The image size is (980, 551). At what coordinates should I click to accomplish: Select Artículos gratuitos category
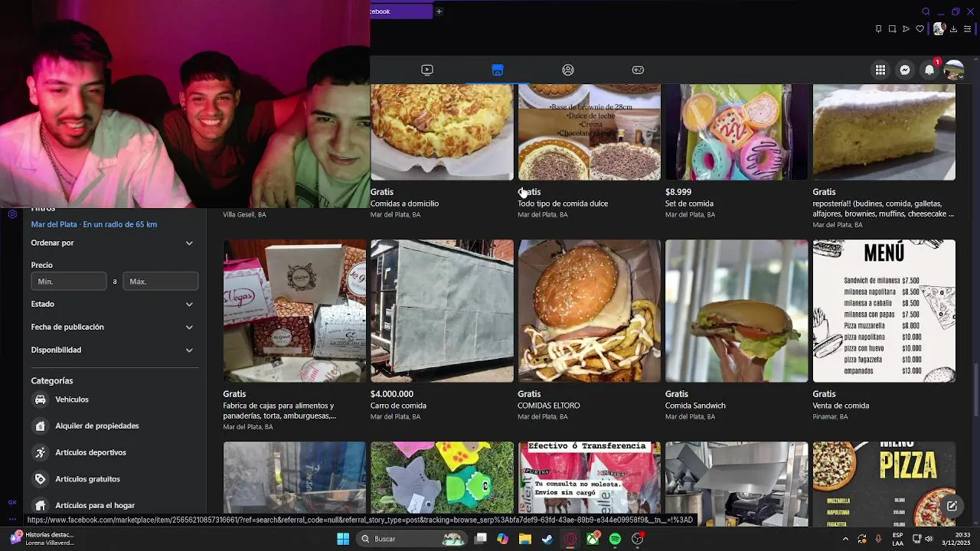click(x=114, y=479)
